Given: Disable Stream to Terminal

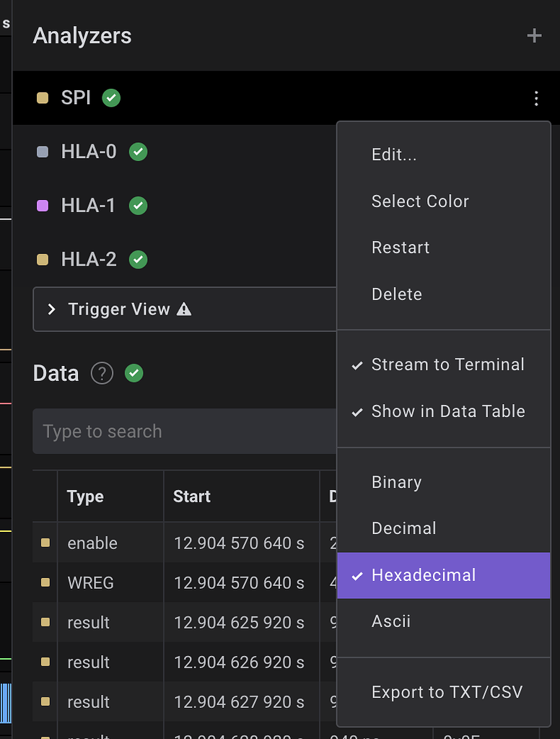Looking at the screenshot, I should [x=446, y=364].
